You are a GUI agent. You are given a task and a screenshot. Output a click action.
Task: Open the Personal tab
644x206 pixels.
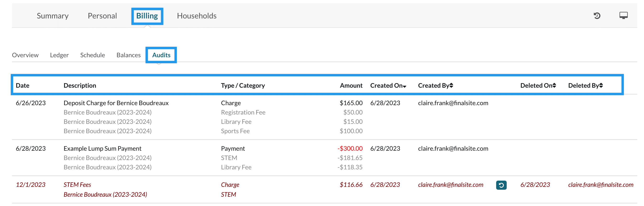click(x=102, y=16)
